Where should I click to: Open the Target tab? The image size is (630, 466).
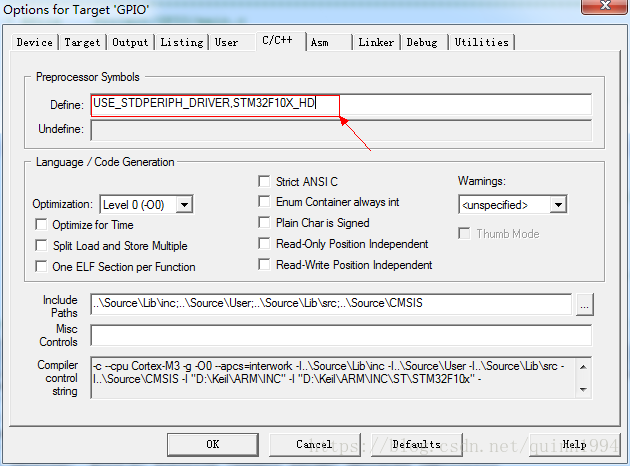(x=82, y=42)
